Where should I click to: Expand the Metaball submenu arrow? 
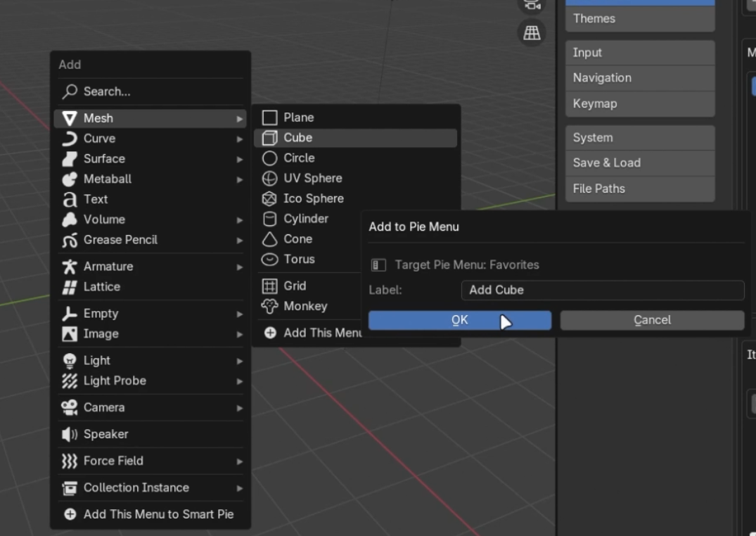click(x=240, y=179)
